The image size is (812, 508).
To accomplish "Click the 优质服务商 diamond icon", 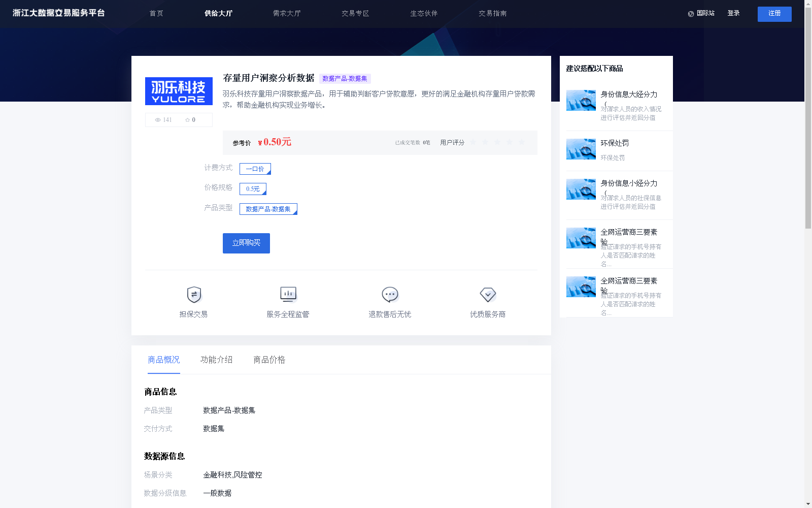I will 488,295.
